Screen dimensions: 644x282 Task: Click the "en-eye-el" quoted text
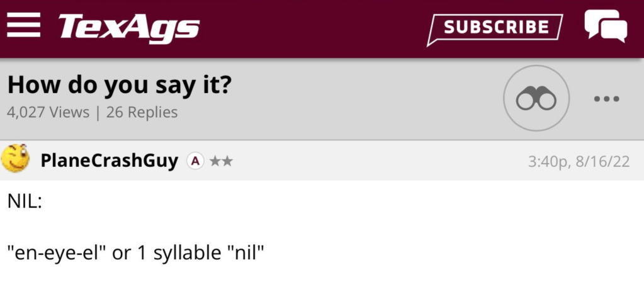57,254
